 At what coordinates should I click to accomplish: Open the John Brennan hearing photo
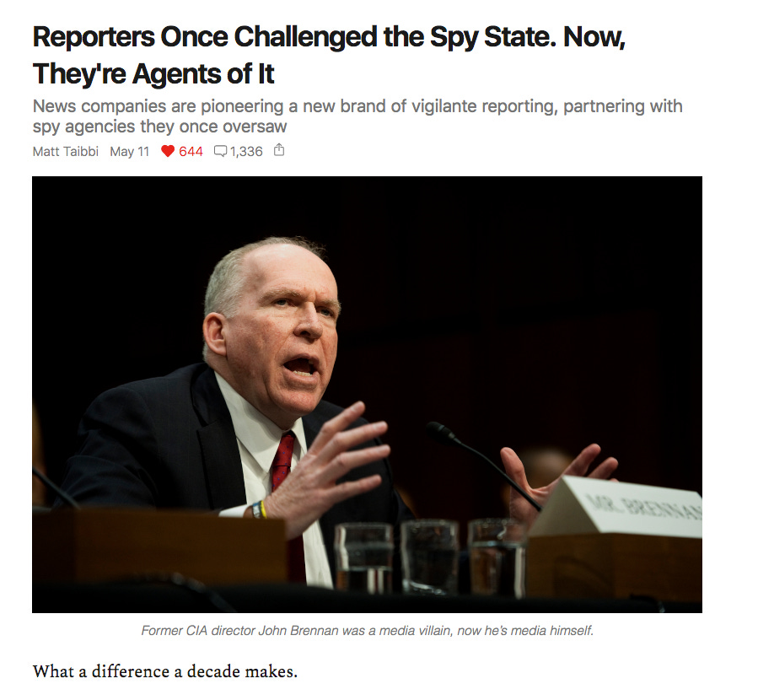coord(367,395)
